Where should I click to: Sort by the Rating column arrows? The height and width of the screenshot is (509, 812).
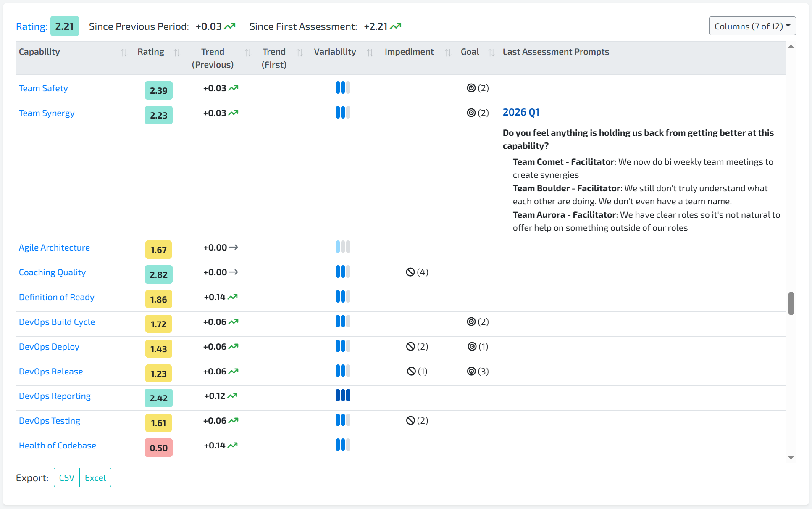tap(177, 53)
